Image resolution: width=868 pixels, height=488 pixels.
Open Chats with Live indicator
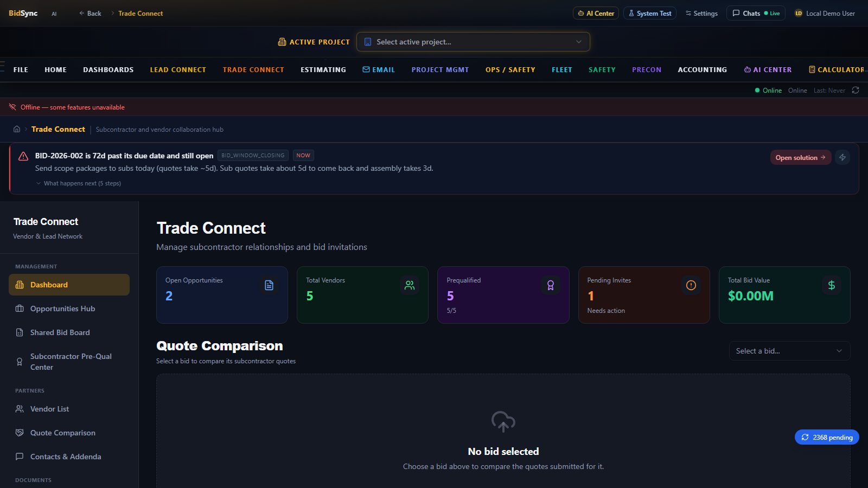756,13
